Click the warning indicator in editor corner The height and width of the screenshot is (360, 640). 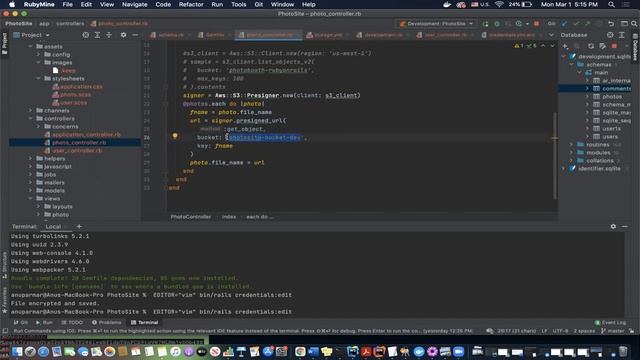[x=519, y=46]
